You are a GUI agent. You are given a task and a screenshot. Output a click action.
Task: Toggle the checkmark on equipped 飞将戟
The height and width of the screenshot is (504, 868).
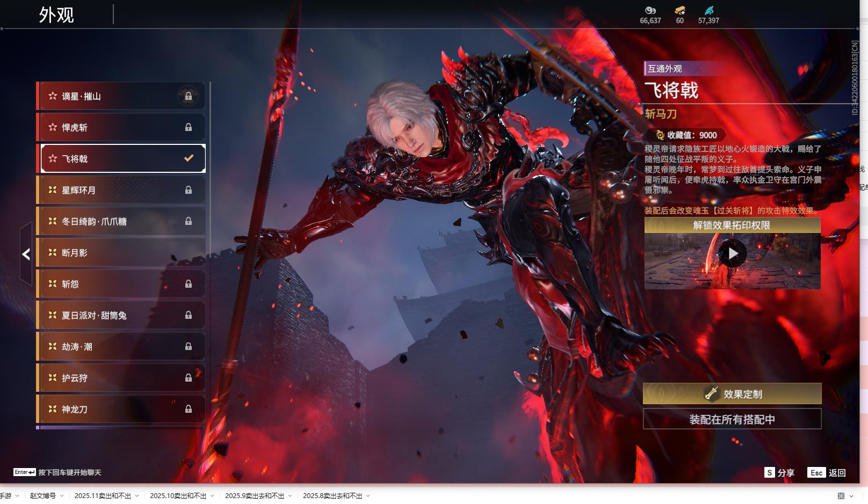coord(189,158)
